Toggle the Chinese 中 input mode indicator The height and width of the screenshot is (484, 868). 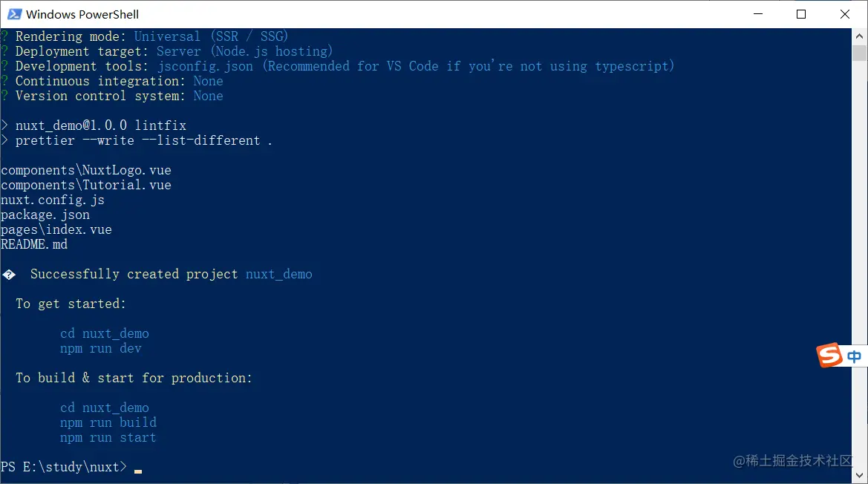[855, 356]
